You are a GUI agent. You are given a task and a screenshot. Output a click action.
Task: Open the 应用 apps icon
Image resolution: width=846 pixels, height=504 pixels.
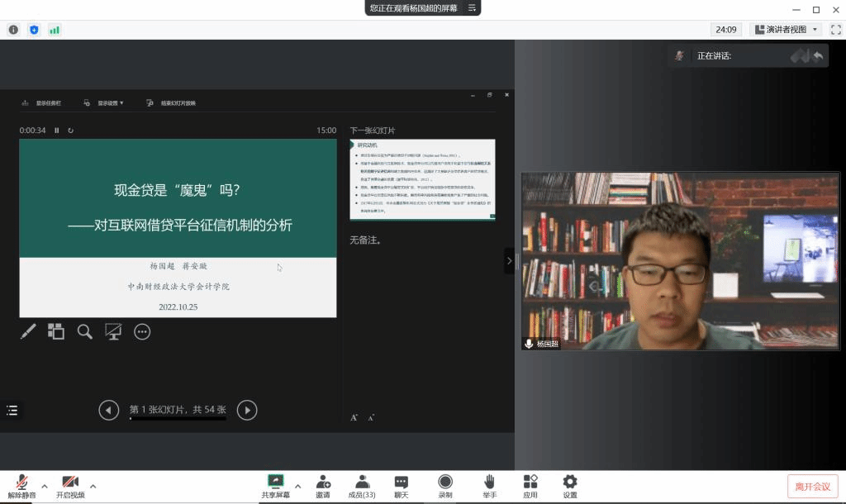(530, 482)
